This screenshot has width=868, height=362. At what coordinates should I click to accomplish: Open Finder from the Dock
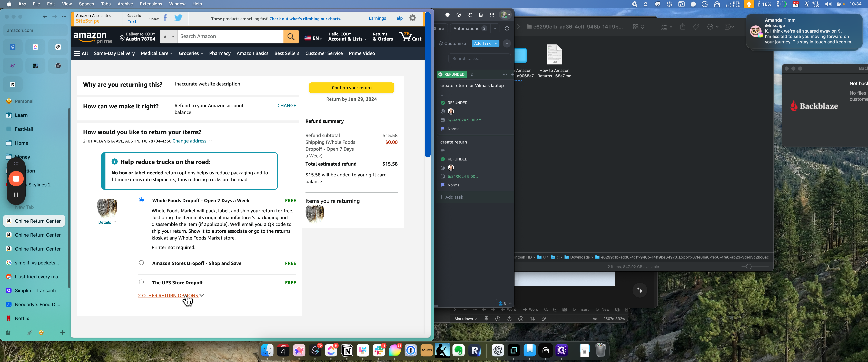(x=268, y=350)
